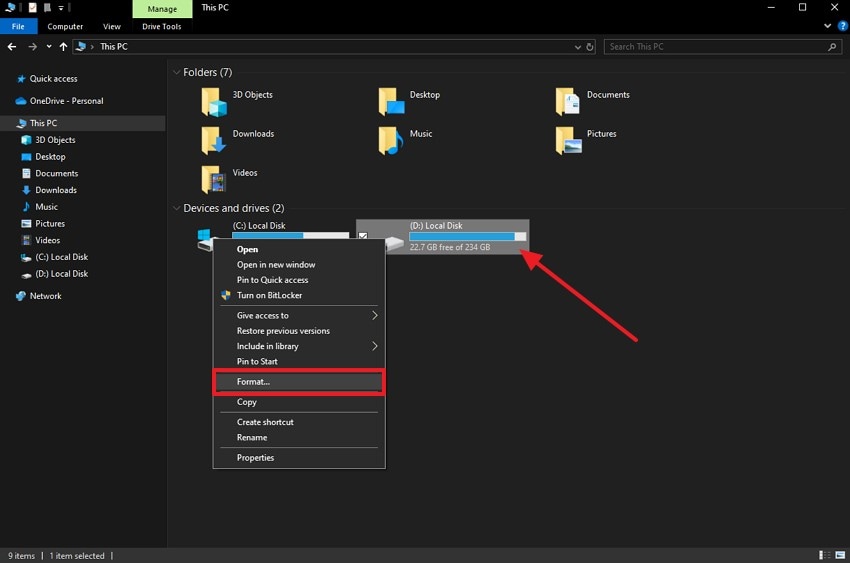Collapse the Folders (7) group
Viewport: 850px width, 563px height.
tap(176, 72)
